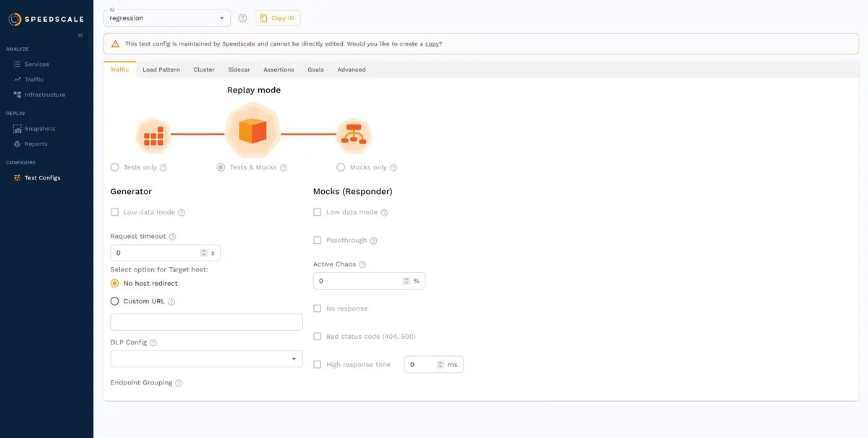
Task: Check Low data mode under Generator
Action: [x=114, y=211]
